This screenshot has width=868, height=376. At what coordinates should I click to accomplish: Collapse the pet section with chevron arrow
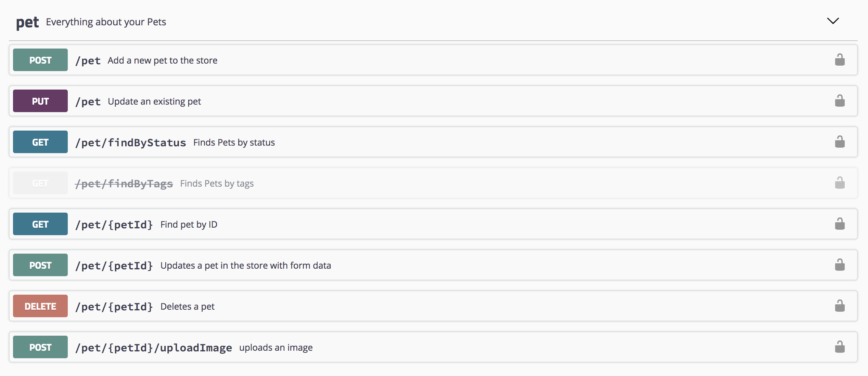pyautogui.click(x=833, y=21)
